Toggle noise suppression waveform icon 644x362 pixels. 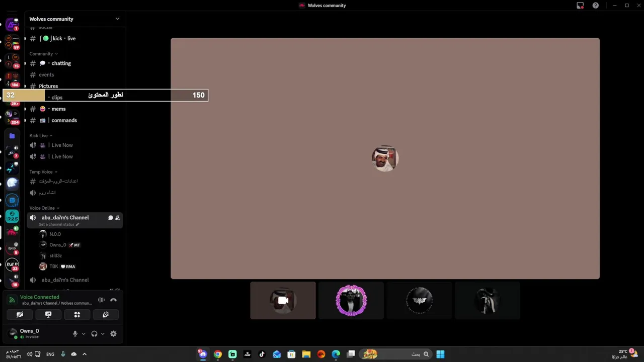pos(101,300)
